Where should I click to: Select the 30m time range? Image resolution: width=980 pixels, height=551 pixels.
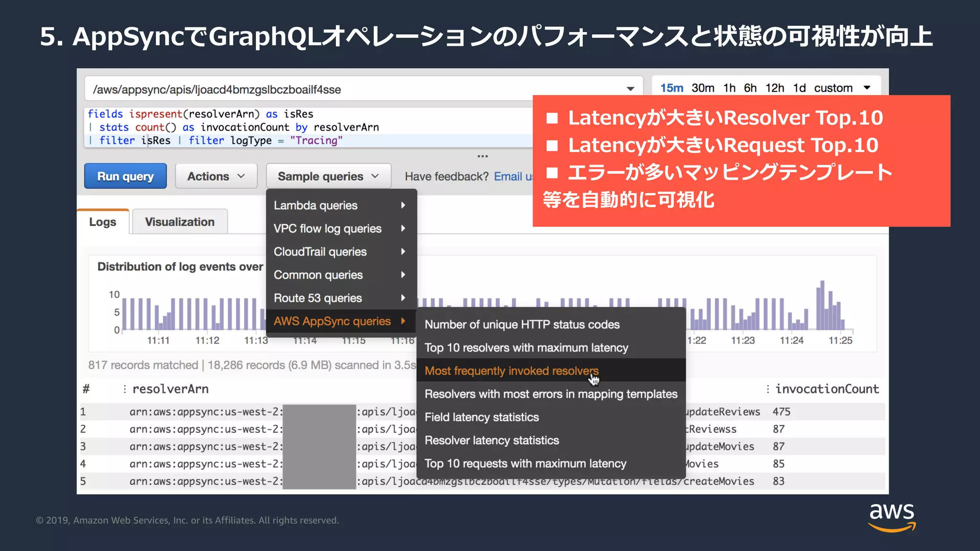pos(703,88)
